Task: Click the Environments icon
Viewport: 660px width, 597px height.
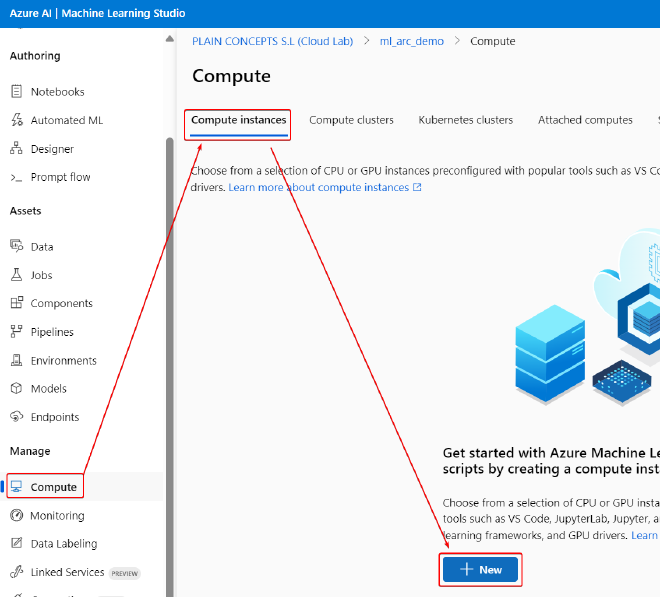Action: point(16,360)
